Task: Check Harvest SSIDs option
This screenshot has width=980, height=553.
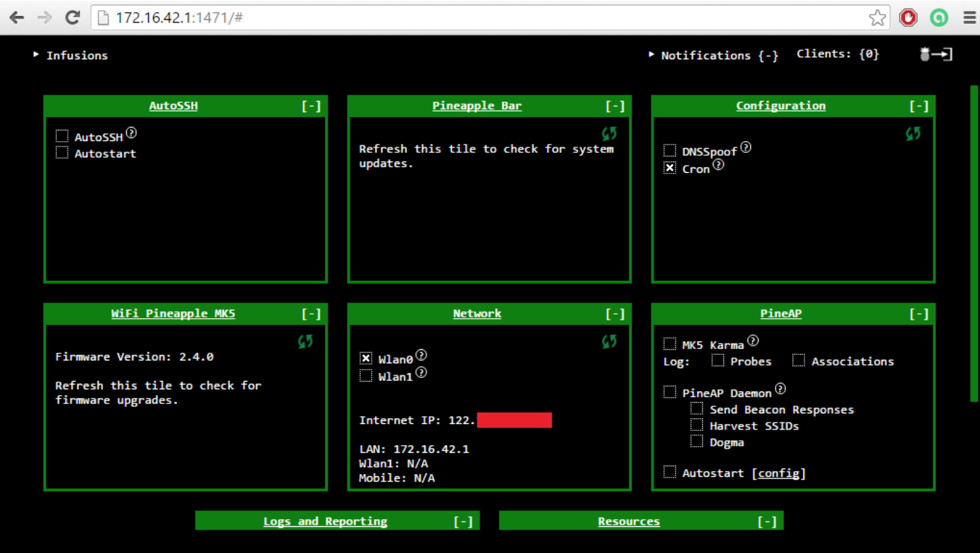Action: click(697, 425)
